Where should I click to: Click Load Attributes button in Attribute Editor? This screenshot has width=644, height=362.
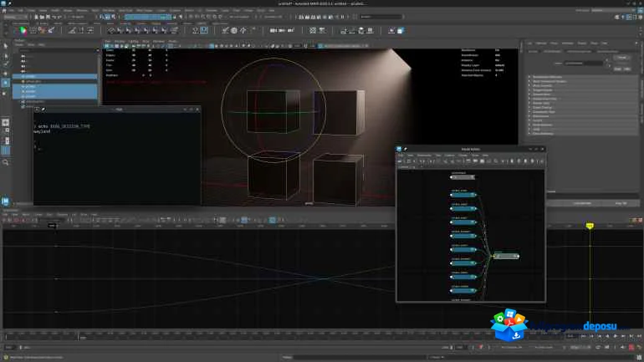(582, 203)
